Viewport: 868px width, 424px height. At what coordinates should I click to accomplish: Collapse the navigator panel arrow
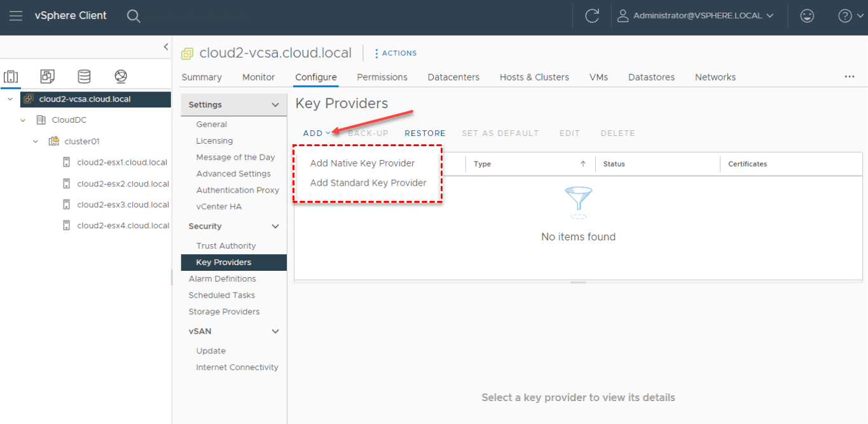(166, 46)
